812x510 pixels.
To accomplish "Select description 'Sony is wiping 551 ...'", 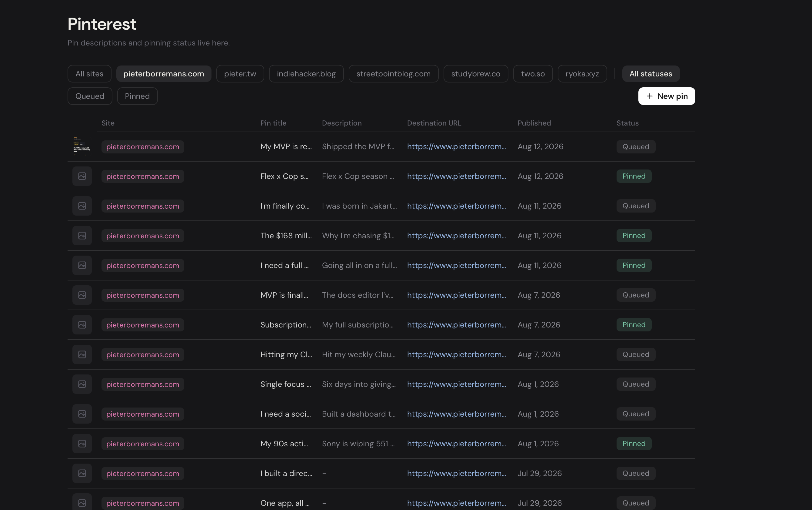I will [x=358, y=443].
